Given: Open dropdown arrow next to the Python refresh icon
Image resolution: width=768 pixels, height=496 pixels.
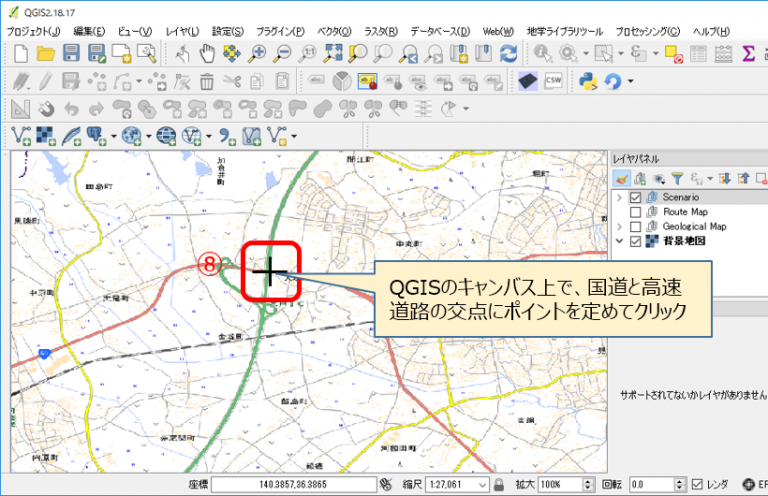Looking at the screenshot, I should pyautogui.click(x=630, y=81).
